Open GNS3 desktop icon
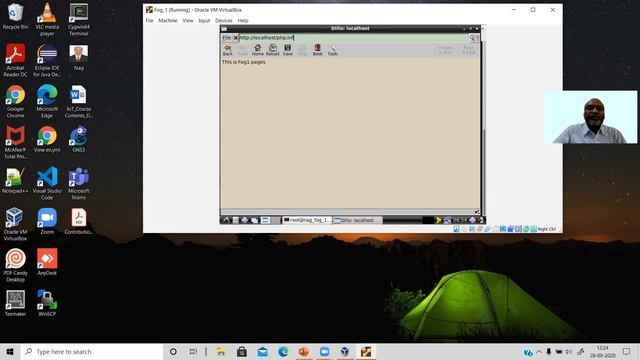Viewport: 640px width, 360px height. click(x=79, y=140)
